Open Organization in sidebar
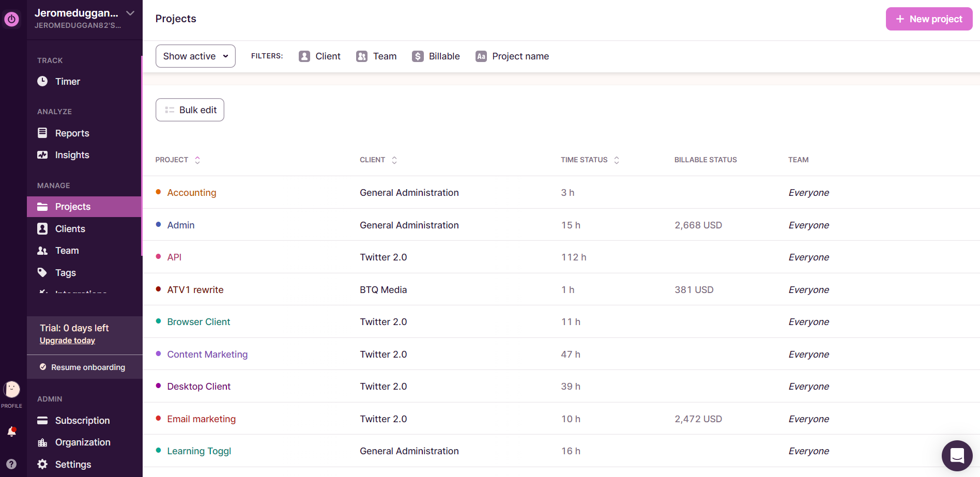The width and height of the screenshot is (980, 477). click(x=83, y=442)
